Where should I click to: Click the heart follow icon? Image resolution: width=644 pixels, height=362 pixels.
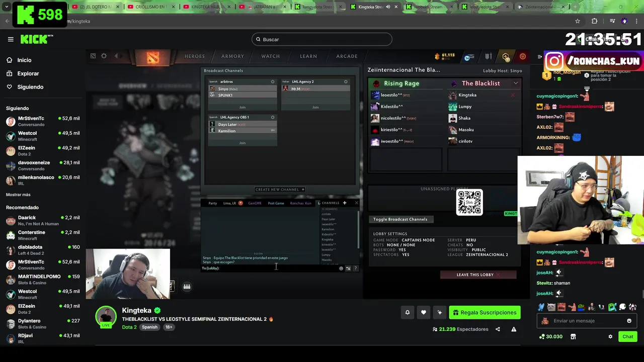tap(424, 312)
